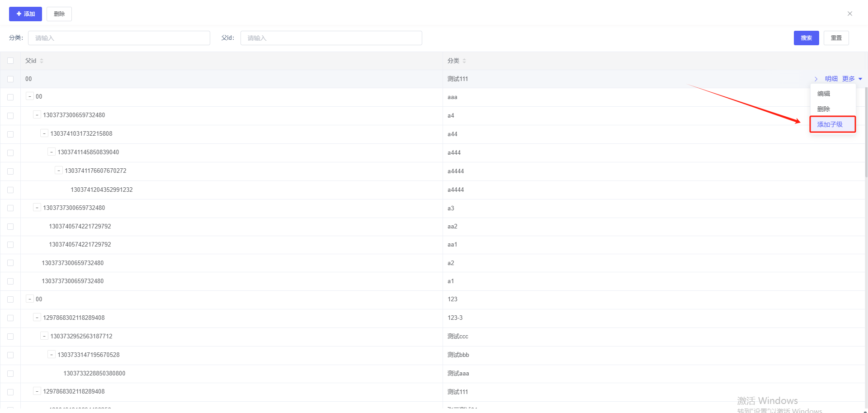
Task: Click the 重置 reset button
Action: click(x=836, y=38)
